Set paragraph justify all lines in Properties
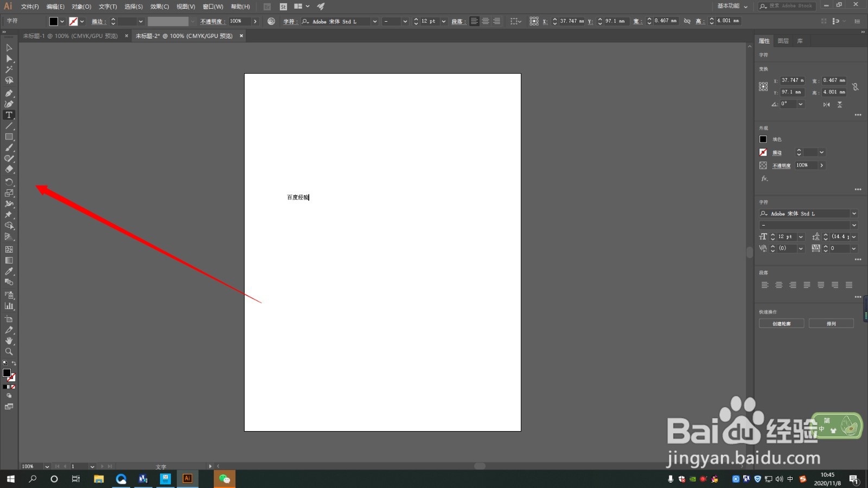This screenshot has width=868, height=488. 849,285
